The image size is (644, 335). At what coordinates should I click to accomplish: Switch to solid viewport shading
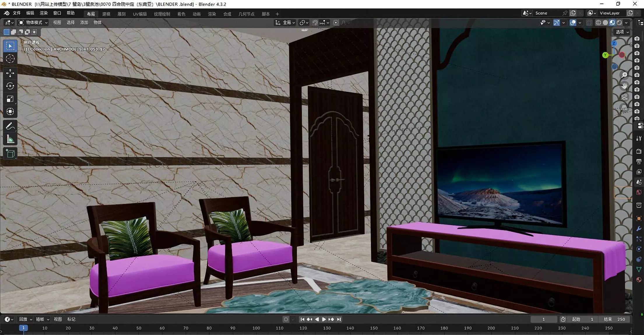[605, 22]
